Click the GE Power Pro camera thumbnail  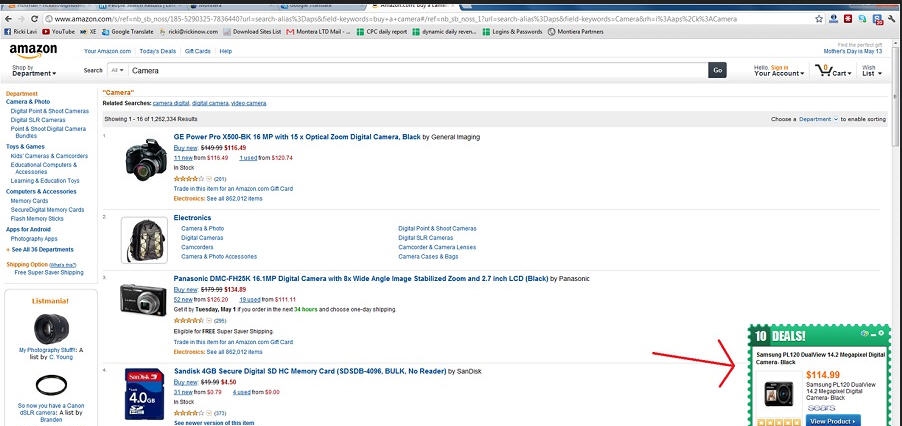point(146,159)
